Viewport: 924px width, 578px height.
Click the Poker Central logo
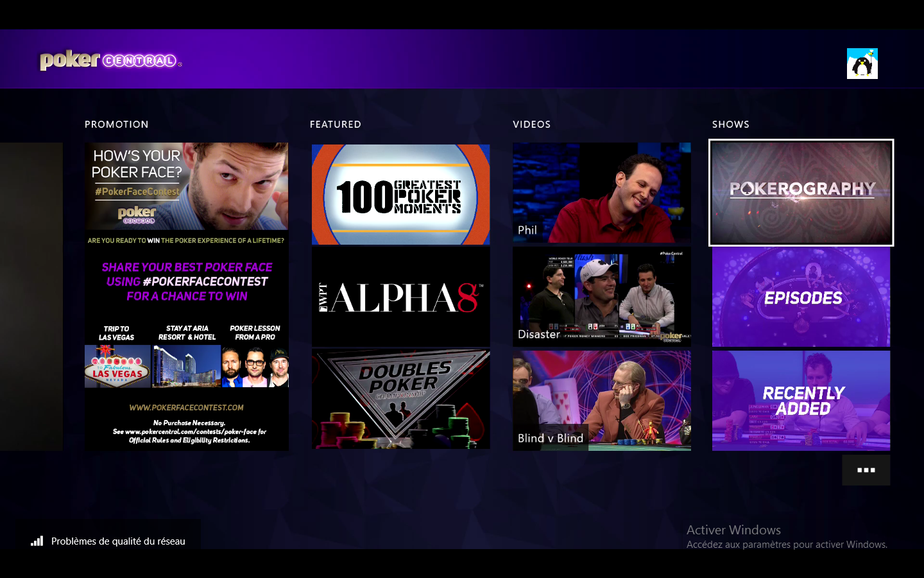[x=110, y=60]
